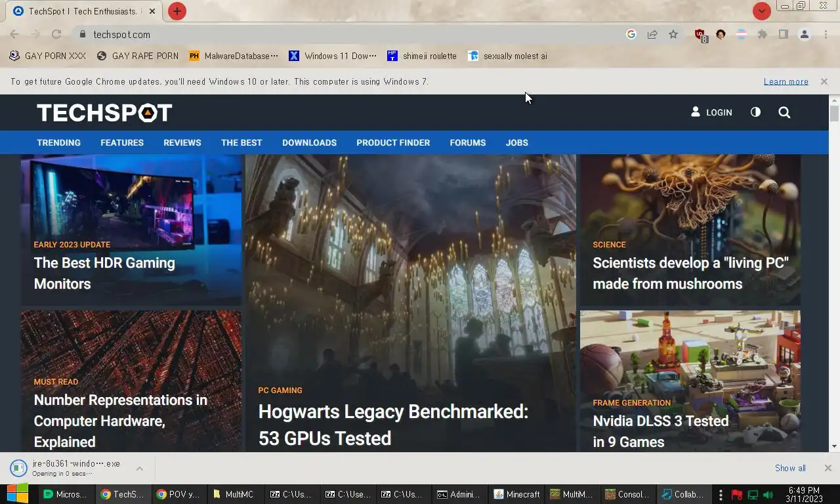Open 'Nvidia DLSS 3 Tested in 9 Games'
The width and height of the screenshot is (840, 504).
coord(661,431)
